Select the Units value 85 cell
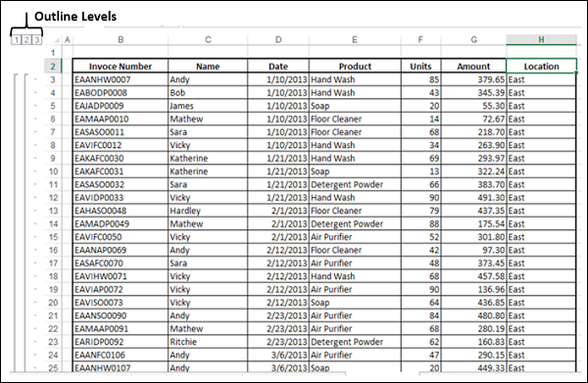Screen dimensions: 588x383 click(420, 79)
